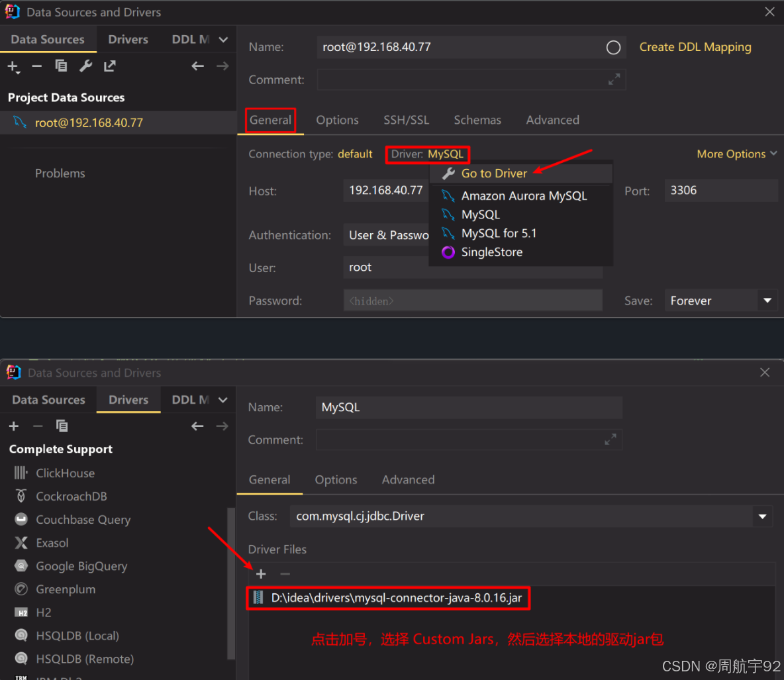Click forward arrow in bottom Drivers window
784x680 pixels.
pos(222,426)
